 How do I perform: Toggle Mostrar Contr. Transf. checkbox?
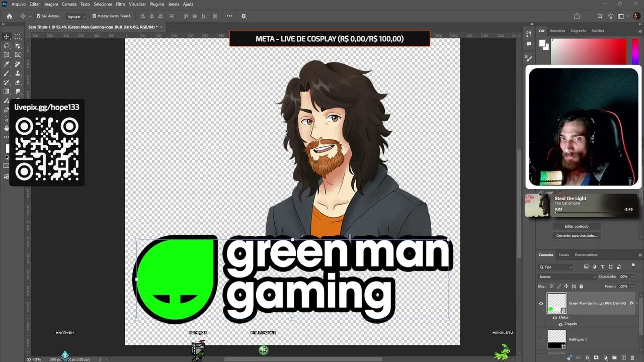coord(94,16)
